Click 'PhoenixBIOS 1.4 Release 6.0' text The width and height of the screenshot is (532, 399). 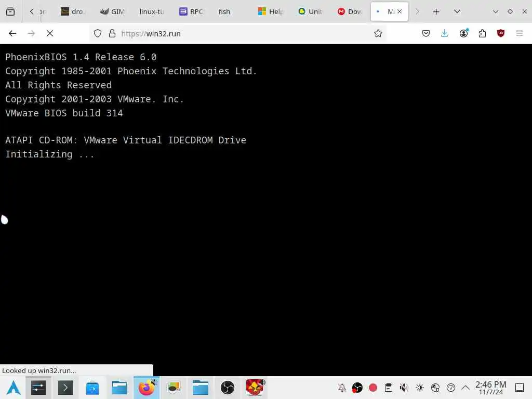pos(81,57)
